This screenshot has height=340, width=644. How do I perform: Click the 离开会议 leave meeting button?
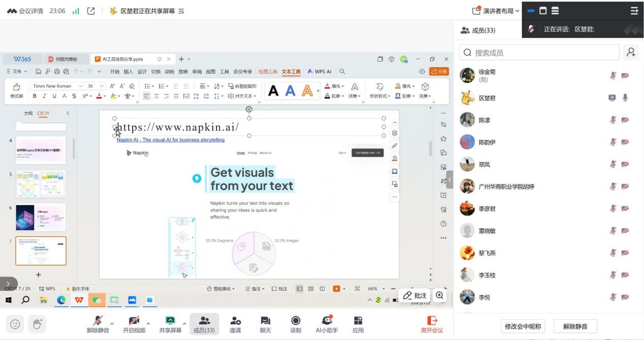pyautogui.click(x=432, y=324)
